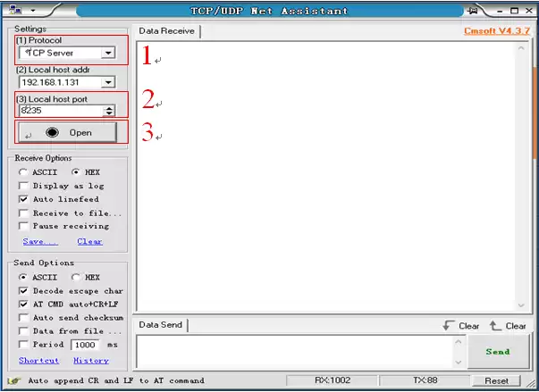Viewport: 539px width, 392px height.
Task: Select the ASCII receive option
Action: 23,172
